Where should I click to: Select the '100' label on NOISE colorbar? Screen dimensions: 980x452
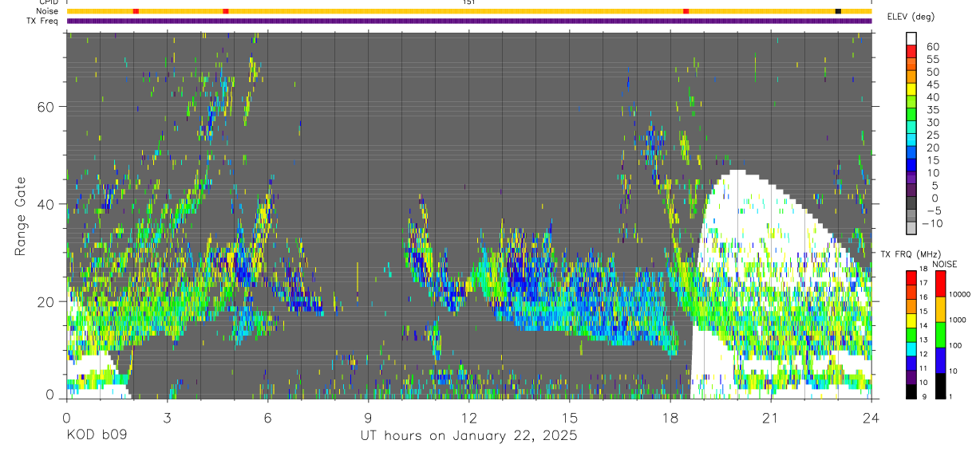coord(956,345)
